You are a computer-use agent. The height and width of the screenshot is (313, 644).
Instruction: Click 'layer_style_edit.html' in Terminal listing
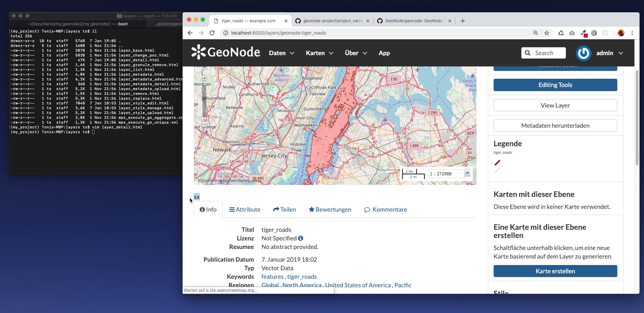(x=144, y=103)
